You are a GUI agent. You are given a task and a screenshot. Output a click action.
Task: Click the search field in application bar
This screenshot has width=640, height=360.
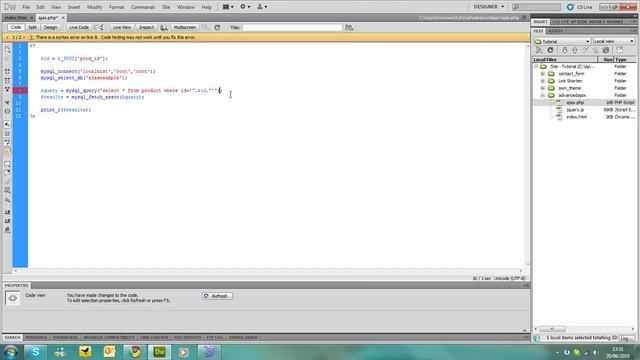click(x=536, y=7)
